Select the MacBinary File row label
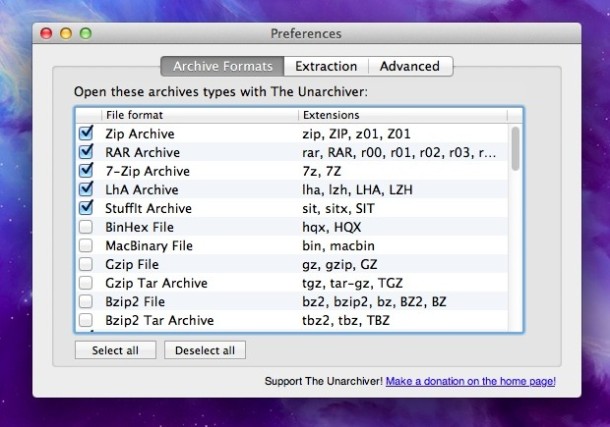610x427 pixels. [x=149, y=246]
